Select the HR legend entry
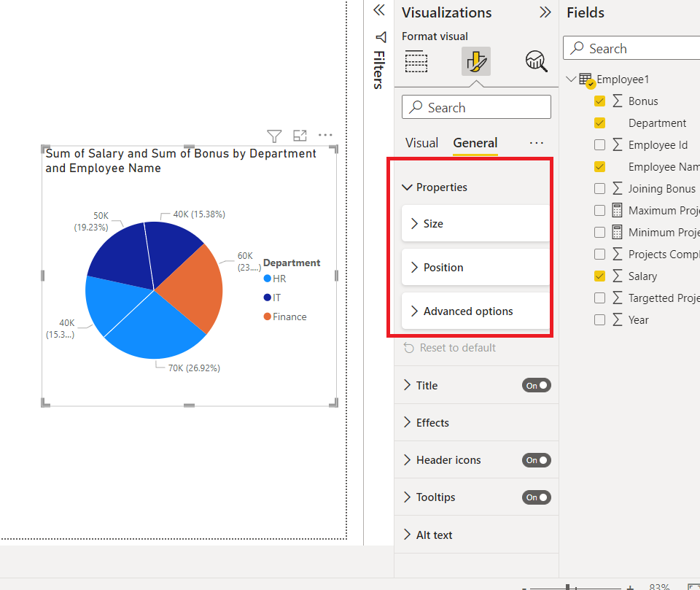 (275, 279)
